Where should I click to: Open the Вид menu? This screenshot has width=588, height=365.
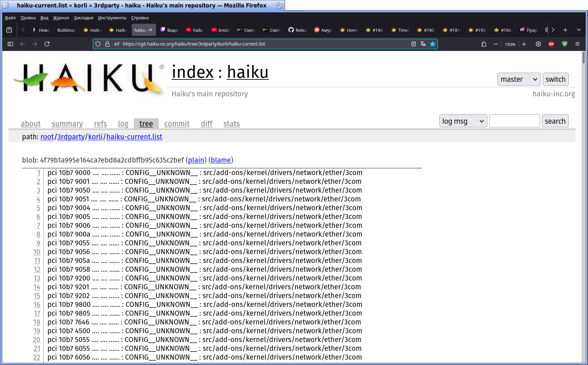pyautogui.click(x=44, y=18)
